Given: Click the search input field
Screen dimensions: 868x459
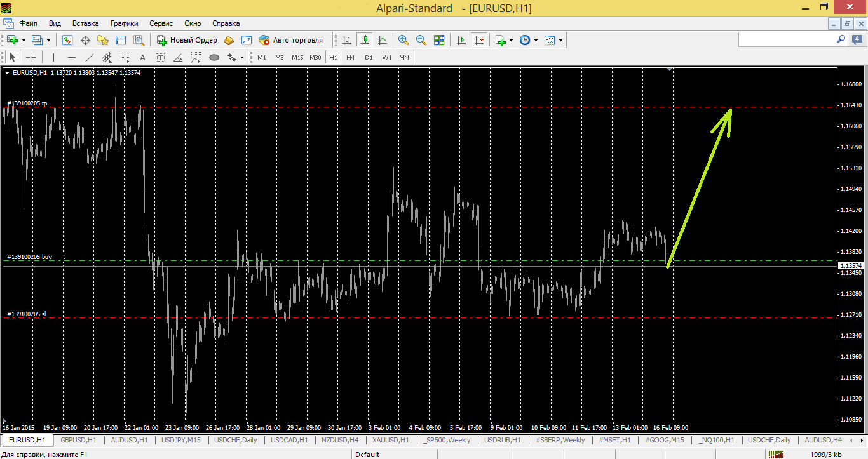Looking at the screenshot, I should click(x=786, y=39).
